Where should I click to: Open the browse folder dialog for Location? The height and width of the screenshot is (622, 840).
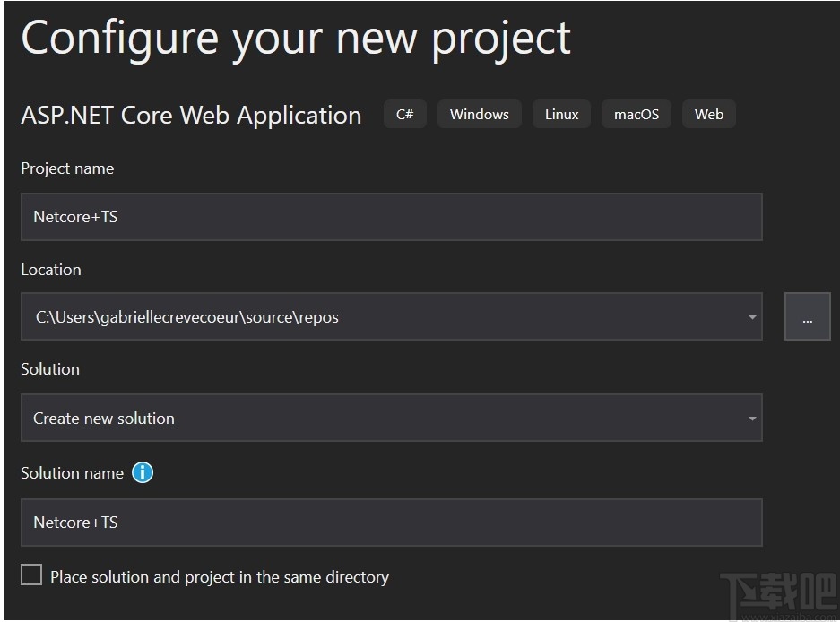pos(806,316)
